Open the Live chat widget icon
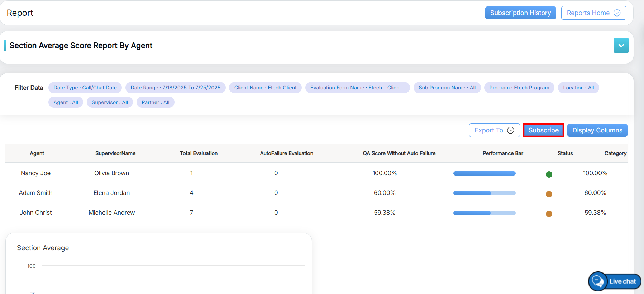Screen dimensions: 644x294 [x=598, y=281]
